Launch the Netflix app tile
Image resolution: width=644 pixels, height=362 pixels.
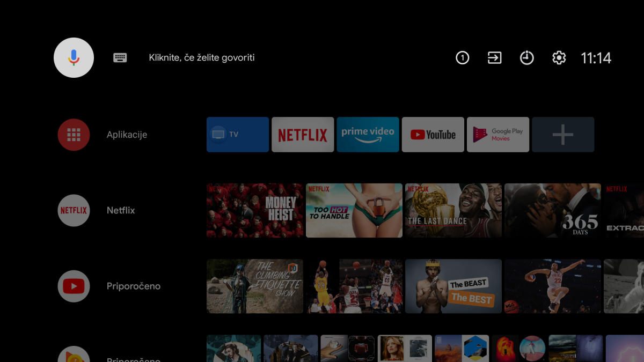coord(303,135)
